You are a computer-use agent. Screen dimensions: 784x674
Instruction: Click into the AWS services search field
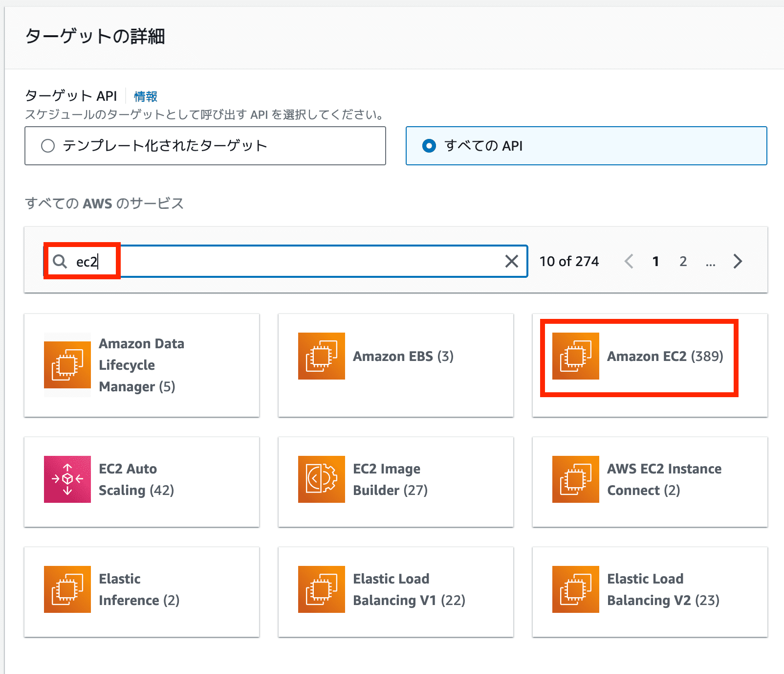click(x=286, y=261)
